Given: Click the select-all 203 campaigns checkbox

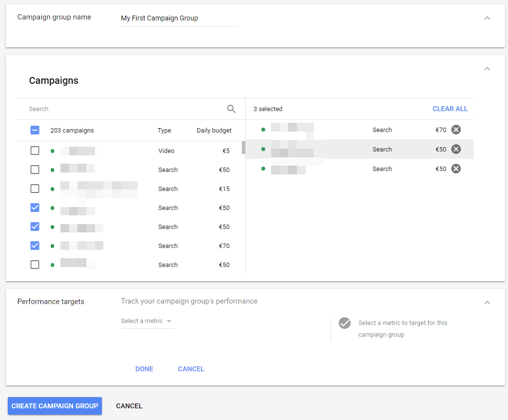Looking at the screenshot, I should tap(35, 130).
